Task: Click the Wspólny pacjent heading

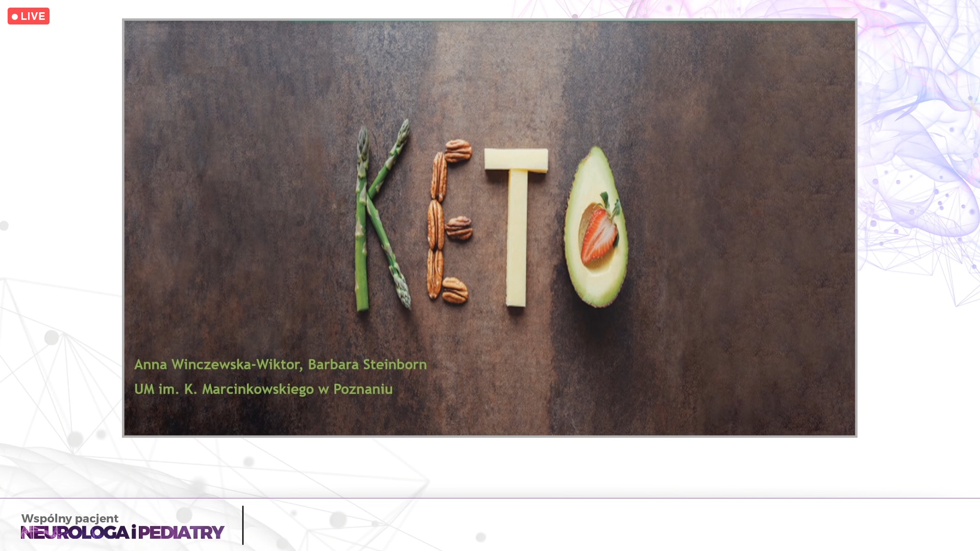Action: (x=70, y=518)
